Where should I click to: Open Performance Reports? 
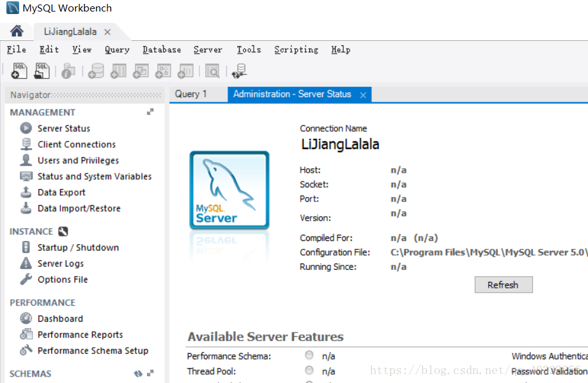pos(80,334)
